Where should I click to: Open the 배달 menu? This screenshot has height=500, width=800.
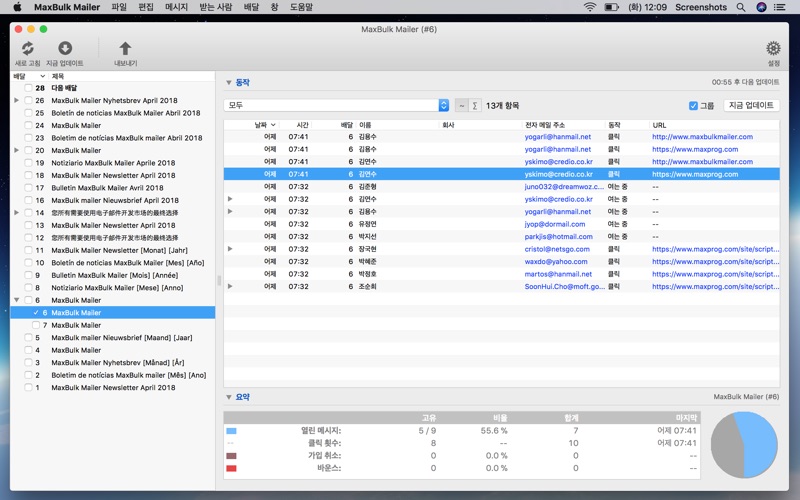[251, 7]
